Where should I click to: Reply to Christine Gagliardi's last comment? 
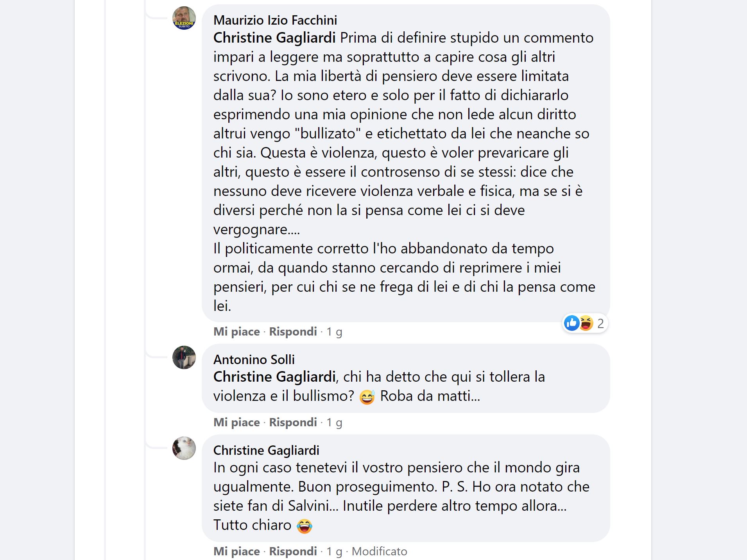point(293,551)
